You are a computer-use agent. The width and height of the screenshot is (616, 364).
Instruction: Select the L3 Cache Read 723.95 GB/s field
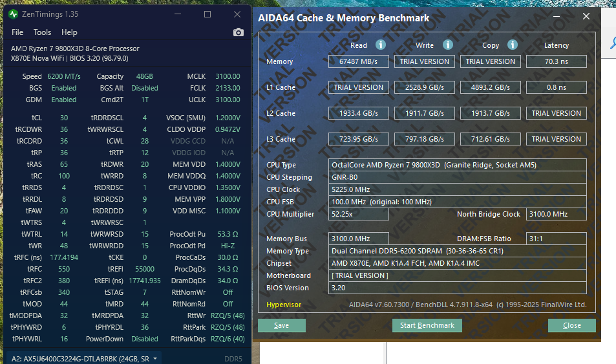click(359, 139)
